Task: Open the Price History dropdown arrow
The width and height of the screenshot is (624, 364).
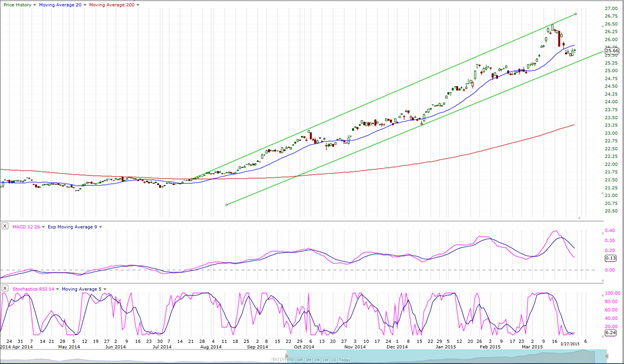Action: pos(35,5)
